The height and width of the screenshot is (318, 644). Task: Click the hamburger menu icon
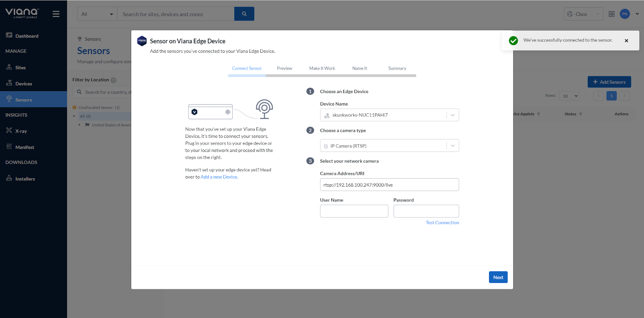(56, 14)
